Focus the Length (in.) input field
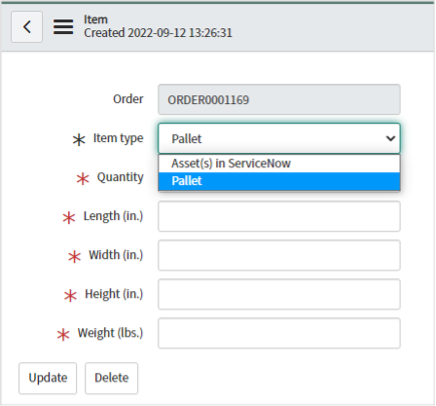Image resolution: width=436 pixels, height=406 pixels. tap(279, 216)
